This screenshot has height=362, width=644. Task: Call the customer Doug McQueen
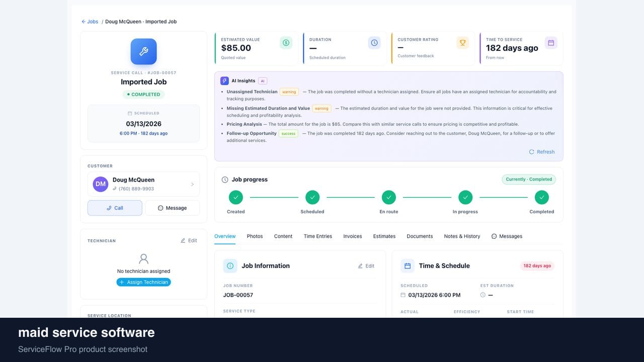(x=115, y=208)
